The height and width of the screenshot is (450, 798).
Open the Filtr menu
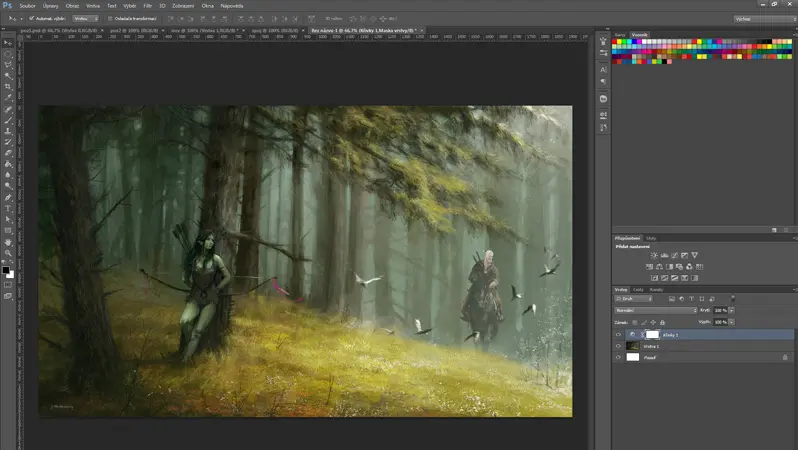[x=148, y=6]
